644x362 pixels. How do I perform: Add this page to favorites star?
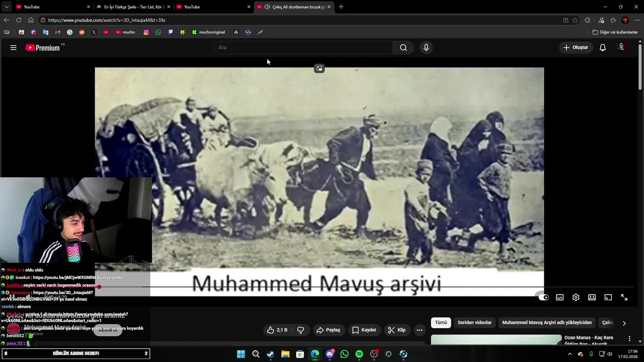575,20
